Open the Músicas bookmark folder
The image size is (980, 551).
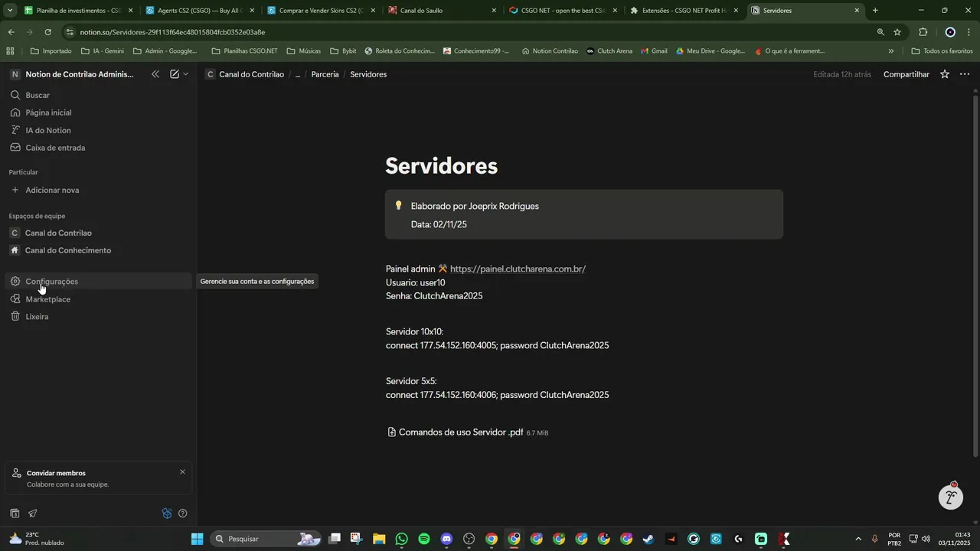click(304, 51)
